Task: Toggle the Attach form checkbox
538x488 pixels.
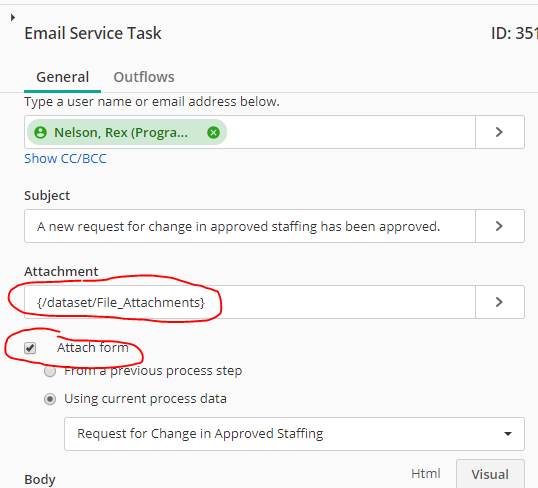Action: tap(30, 348)
